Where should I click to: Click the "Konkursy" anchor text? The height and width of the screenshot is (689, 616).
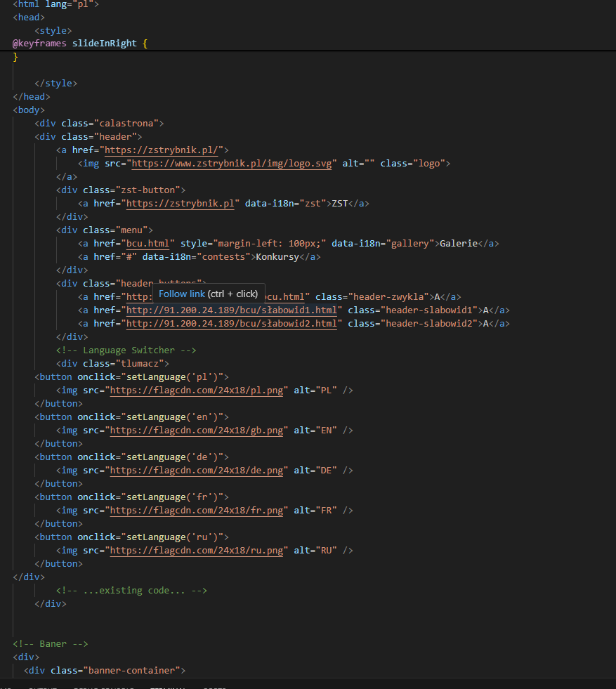[x=278, y=256]
